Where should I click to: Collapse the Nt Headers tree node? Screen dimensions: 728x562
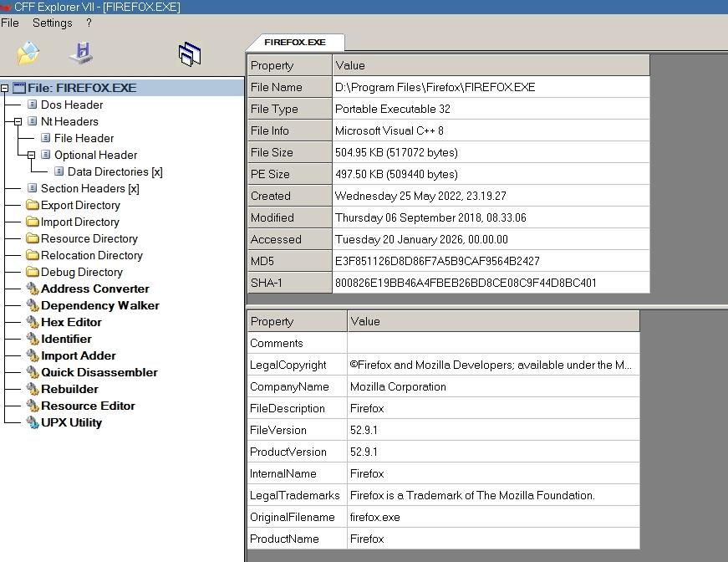[18, 121]
